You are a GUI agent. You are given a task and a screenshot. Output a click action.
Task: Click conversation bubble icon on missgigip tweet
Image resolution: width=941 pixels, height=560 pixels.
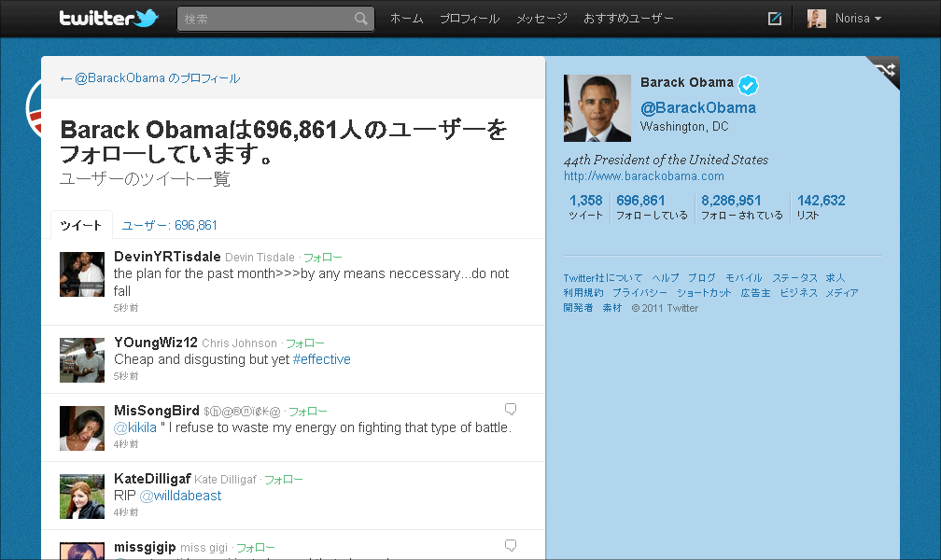511,546
